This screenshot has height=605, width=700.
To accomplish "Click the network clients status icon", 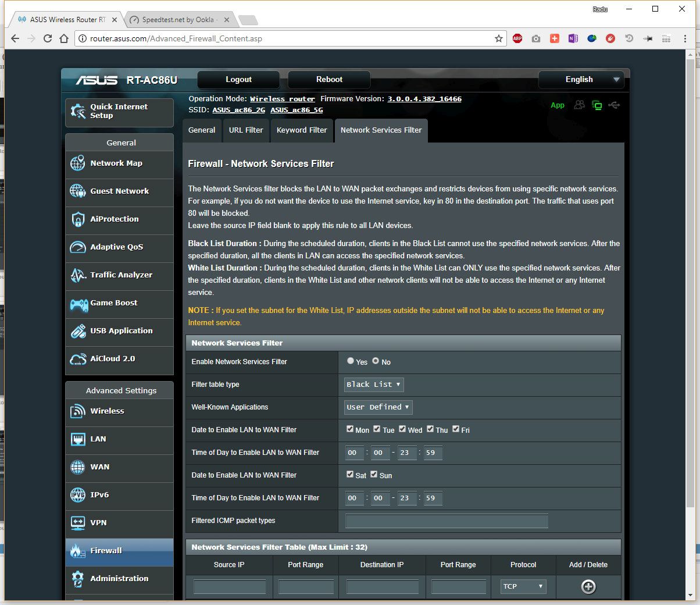I will pyautogui.click(x=597, y=105).
